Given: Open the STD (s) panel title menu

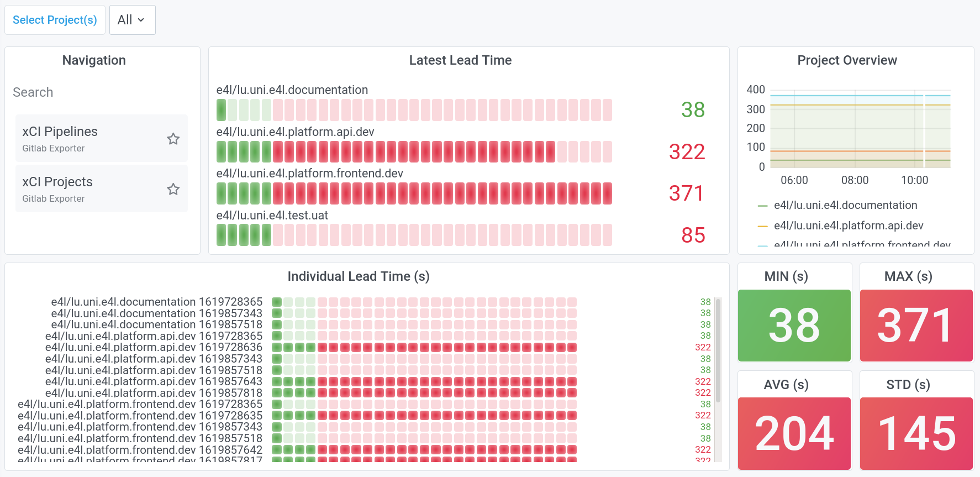Looking at the screenshot, I should tap(908, 385).
